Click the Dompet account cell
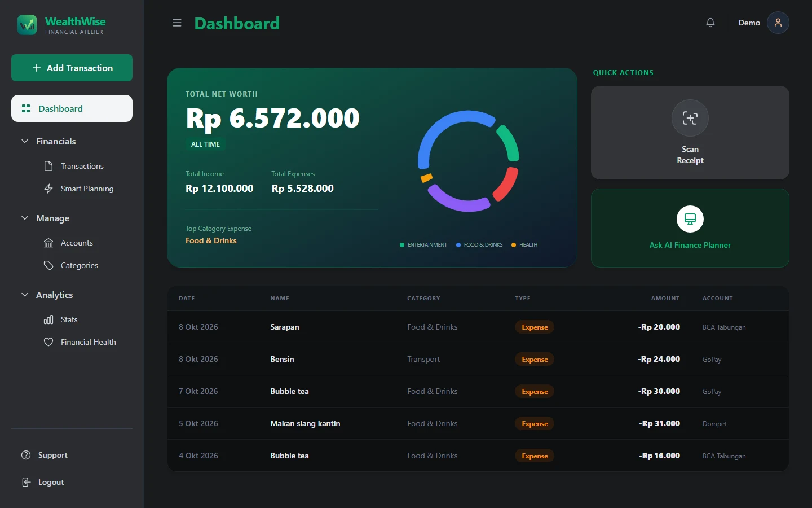Screen dimensions: 812x508 (714, 424)
